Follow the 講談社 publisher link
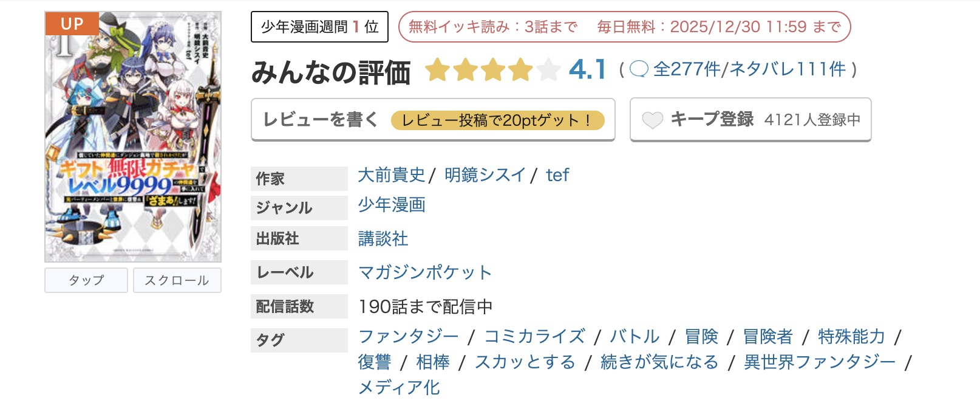Image resolution: width=980 pixels, height=417 pixels. (x=383, y=240)
